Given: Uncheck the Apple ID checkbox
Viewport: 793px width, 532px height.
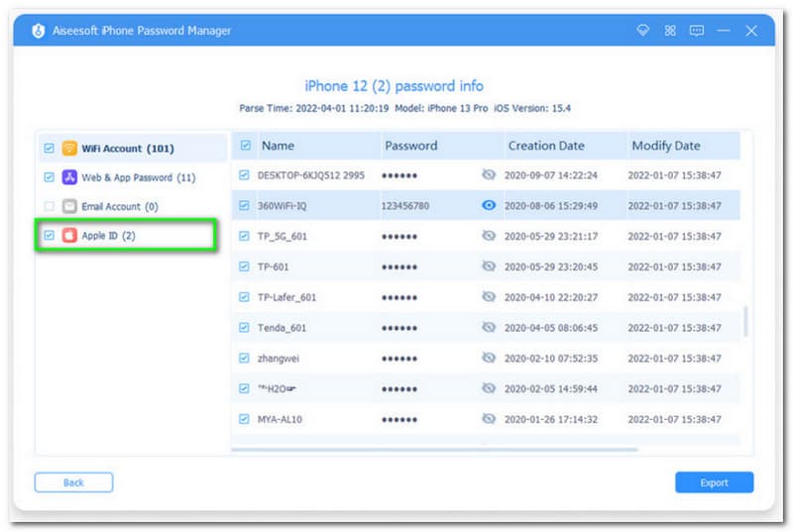Looking at the screenshot, I should pyautogui.click(x=49, y=236).
